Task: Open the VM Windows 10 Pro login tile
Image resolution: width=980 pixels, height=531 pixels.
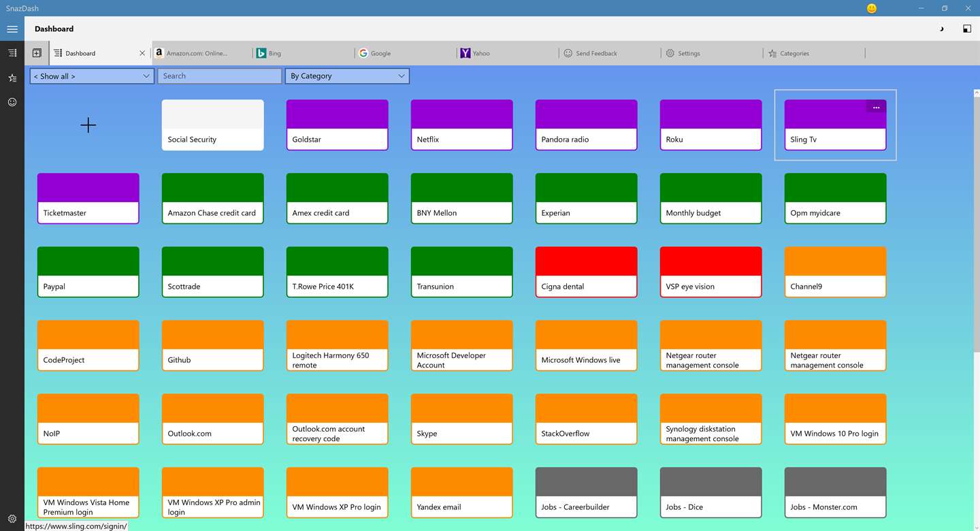Action: [836, 419]
